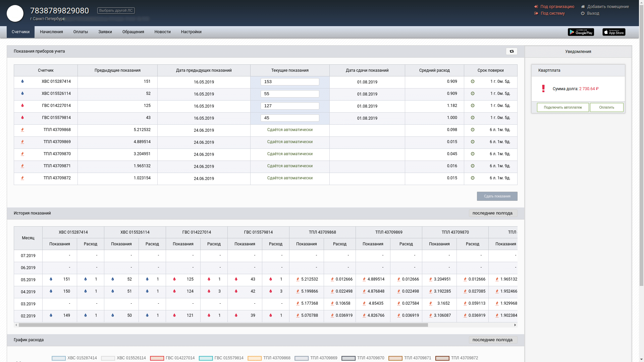Open the consumption chart period dropdown

coord(493,340)
